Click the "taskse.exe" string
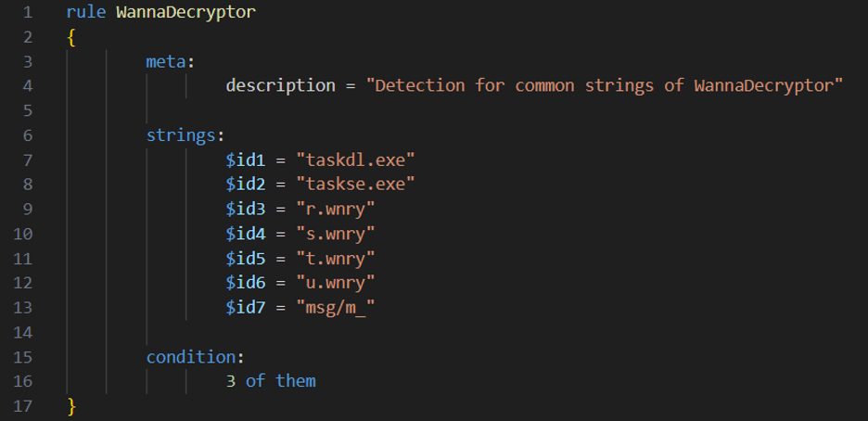Image resolution: width=868 pixels, height=421 pixels. point(355,185)
